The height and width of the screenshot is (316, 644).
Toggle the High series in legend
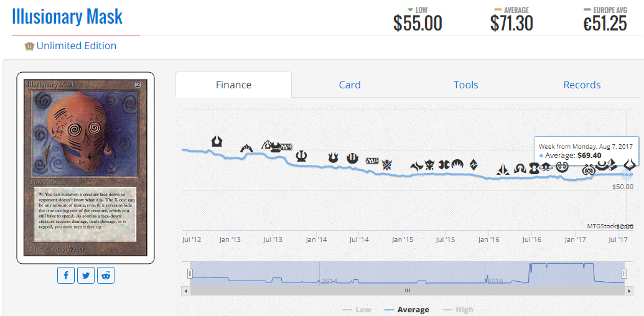[x=458, y=309]
